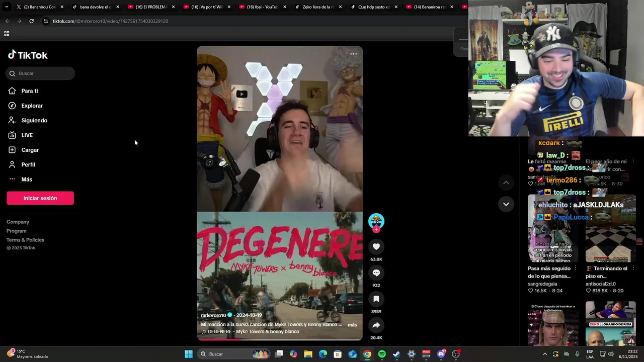
Task: Open the Company footer link
Action: tap(18, 222)
